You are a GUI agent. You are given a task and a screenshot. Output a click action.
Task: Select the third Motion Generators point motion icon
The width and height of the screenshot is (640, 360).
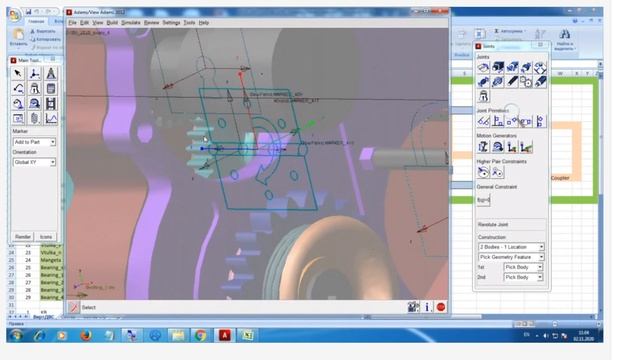pos(512,147)
